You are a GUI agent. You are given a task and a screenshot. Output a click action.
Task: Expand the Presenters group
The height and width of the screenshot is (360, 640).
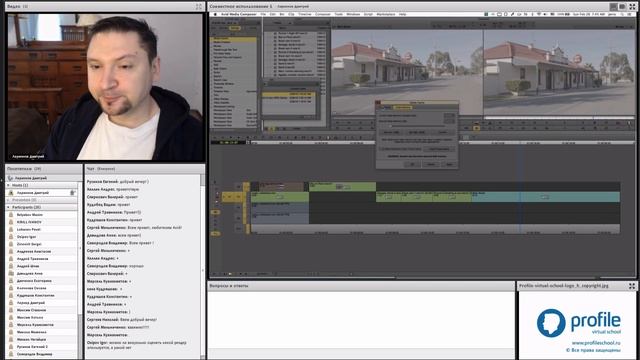click(8, 200)
